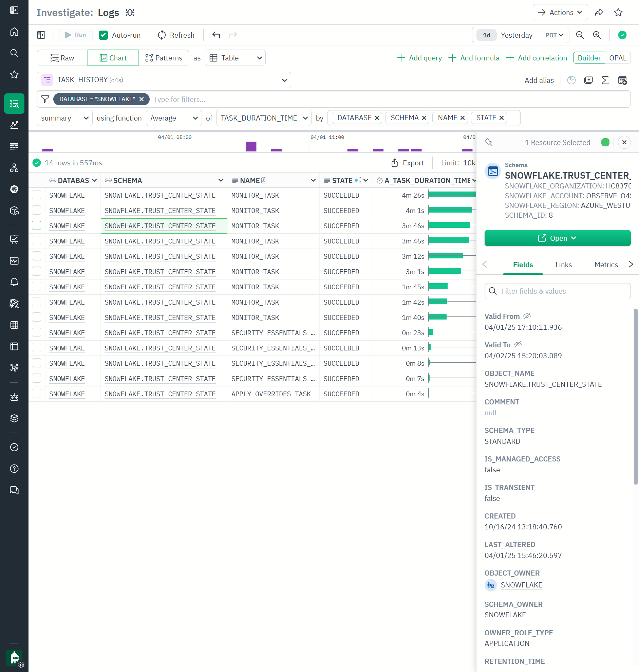
Task: Open the summary type dropdown
Action: (x=64, y=118)
